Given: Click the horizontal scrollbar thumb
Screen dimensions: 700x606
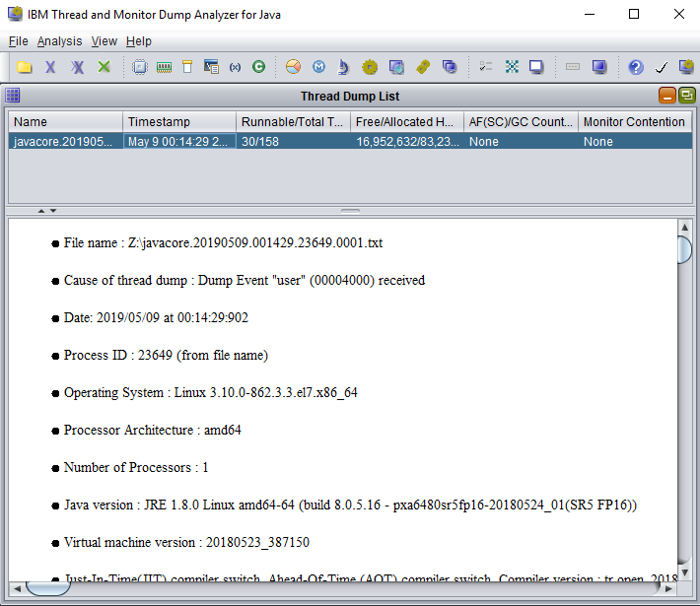Looking at the screenshot, I should point(47,588).
